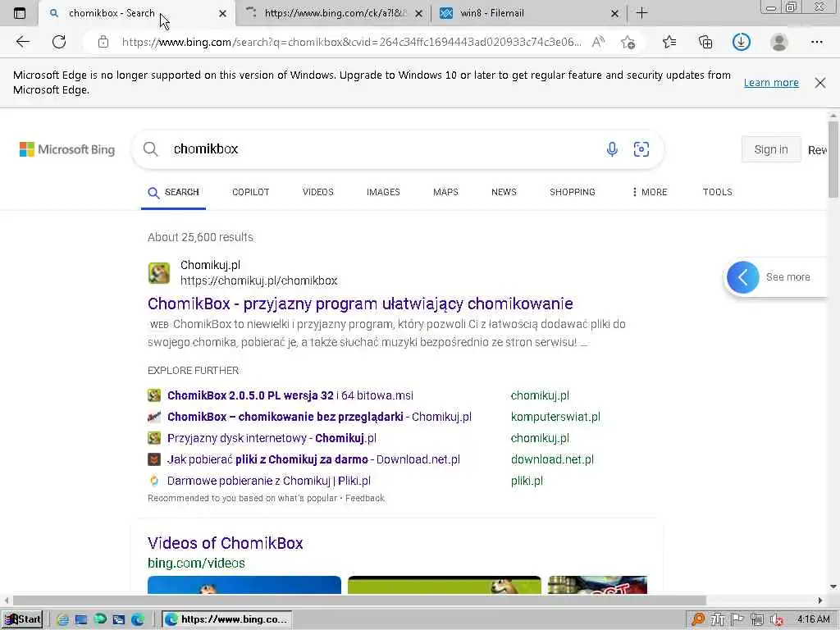Click the horizontal scrollbar thumb
The width and height of the screenshot is (840, 630).
359,600
